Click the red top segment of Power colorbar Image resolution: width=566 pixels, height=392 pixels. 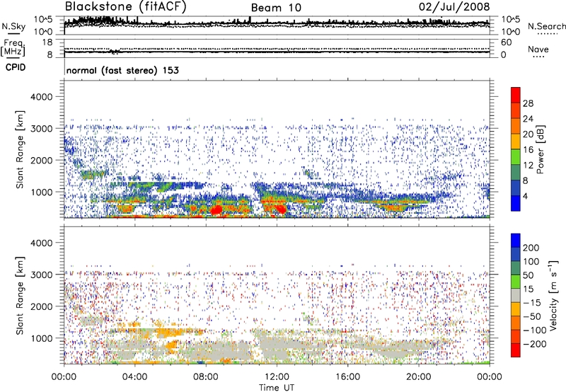(516, 96)
